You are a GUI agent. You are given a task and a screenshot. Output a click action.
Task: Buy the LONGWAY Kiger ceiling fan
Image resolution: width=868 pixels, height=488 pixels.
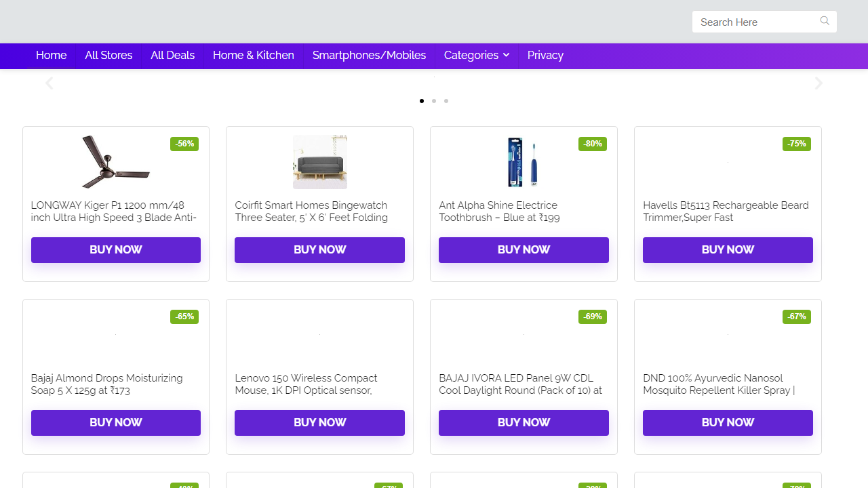point(115,249)
